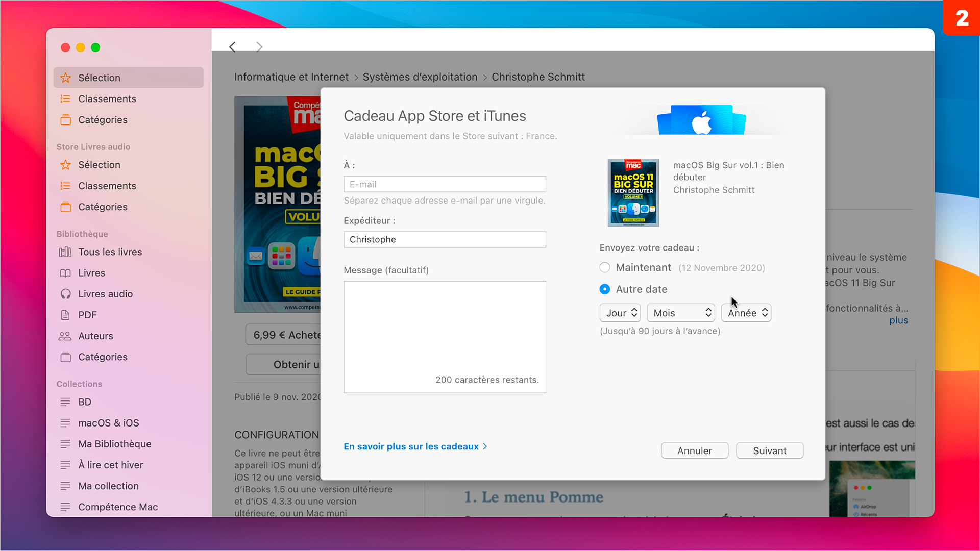Click the macOS Big Sur book thumbnail in dialog

633,193
